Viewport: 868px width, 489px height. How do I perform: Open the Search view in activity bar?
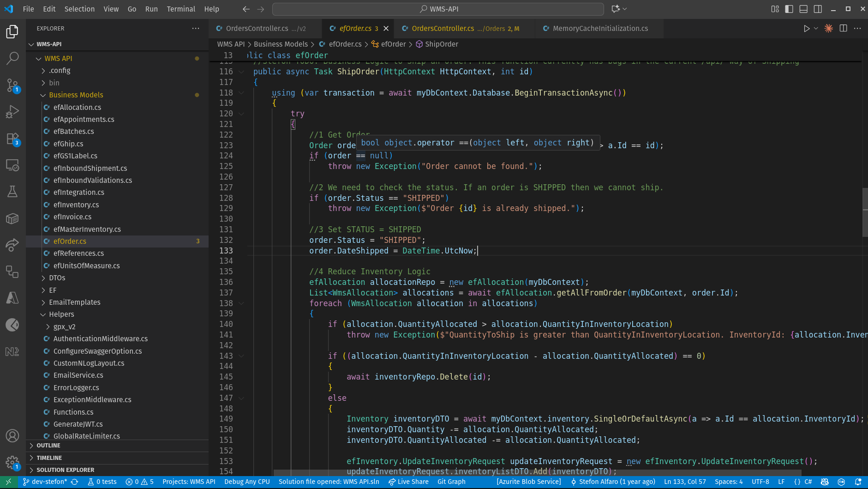[12, 58]
